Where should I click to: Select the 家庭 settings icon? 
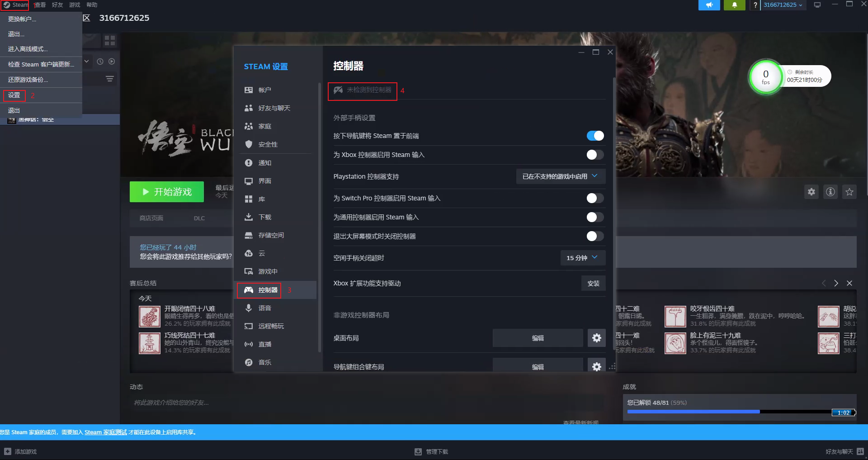(249, 126)
